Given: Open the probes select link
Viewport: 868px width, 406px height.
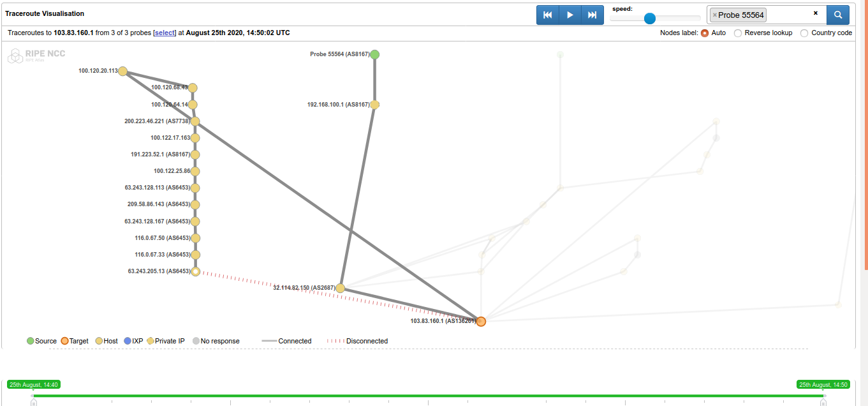Looking at the screenshot, I should click(165, 33).
